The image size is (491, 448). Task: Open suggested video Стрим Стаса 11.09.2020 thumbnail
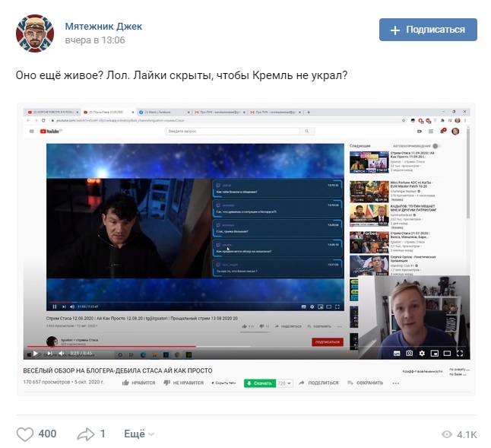pos(369,162)
